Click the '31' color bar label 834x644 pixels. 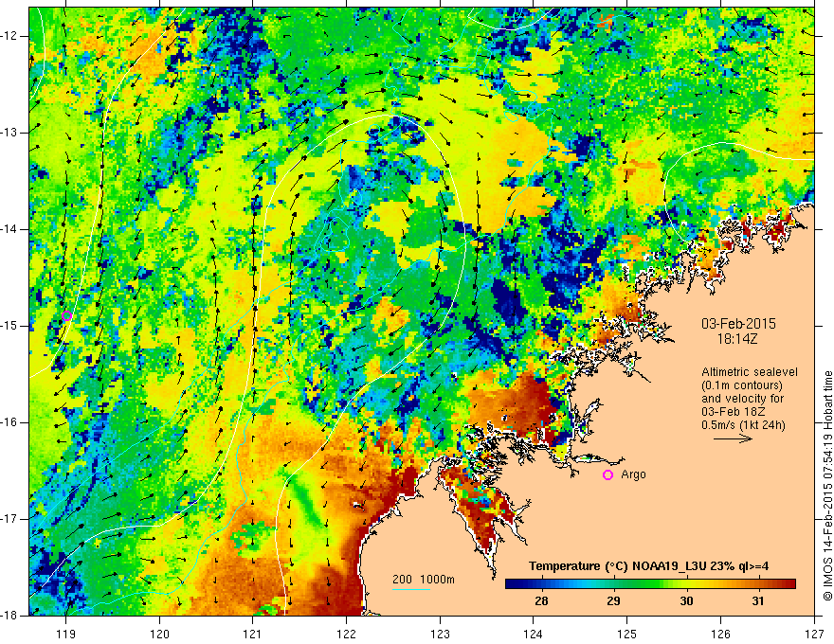[758, 601]
